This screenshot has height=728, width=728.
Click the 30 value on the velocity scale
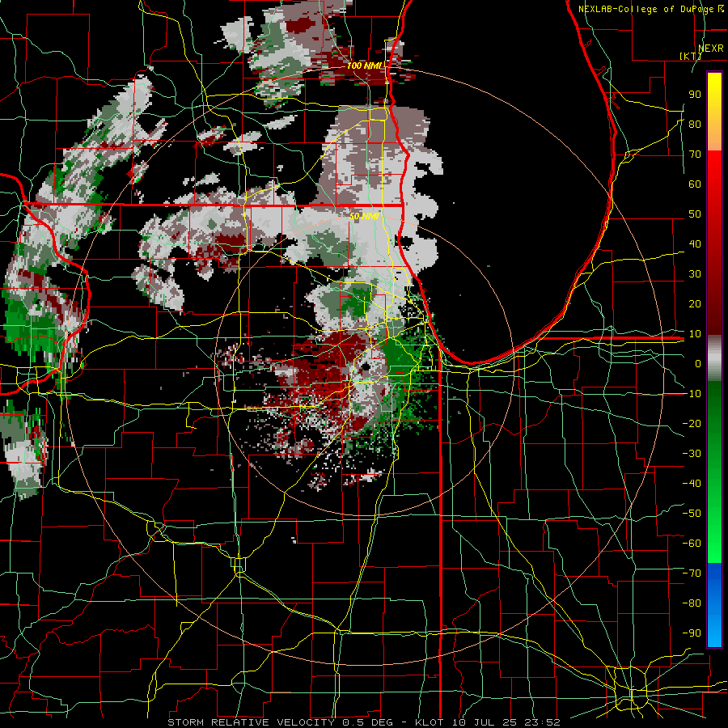click(x=695, y=274)
